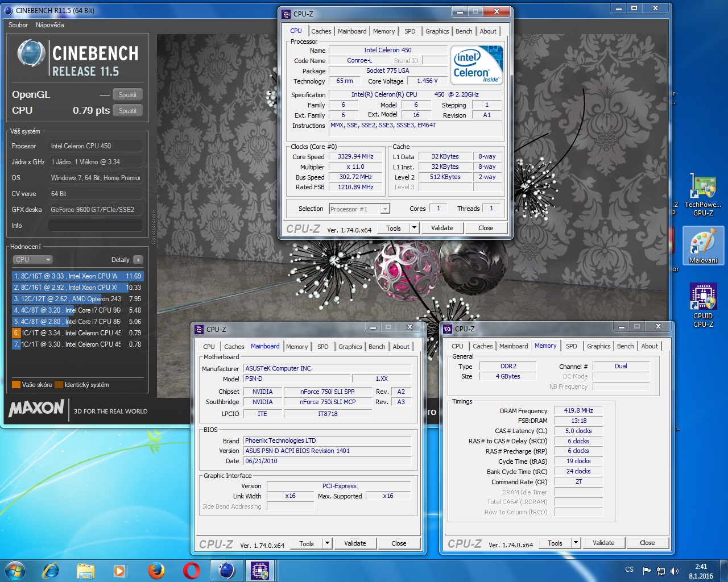The height and width of the screenshot is (582, 728).
Task: Open Internet Explorer from the taskbar
Action: coord(51,570)
